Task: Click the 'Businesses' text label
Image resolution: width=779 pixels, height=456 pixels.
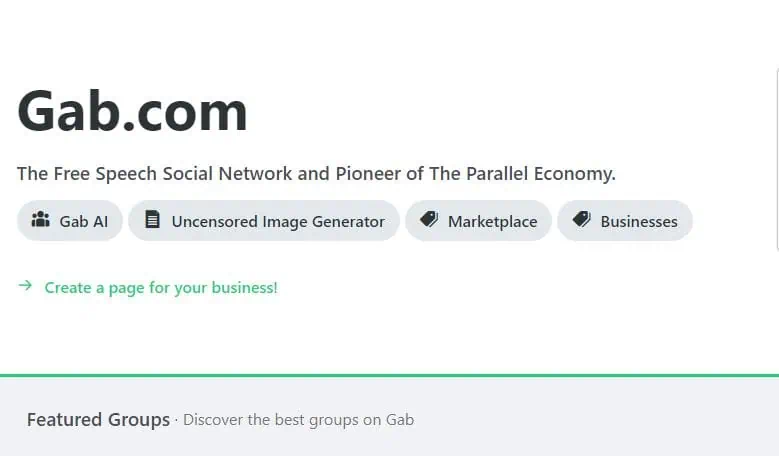Action: [x=639, y=222]
